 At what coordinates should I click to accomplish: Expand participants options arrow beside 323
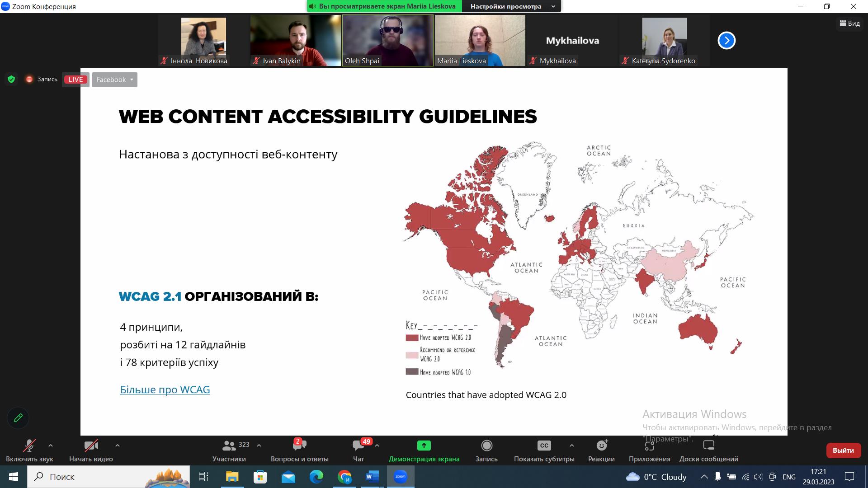tap(259, 446)
